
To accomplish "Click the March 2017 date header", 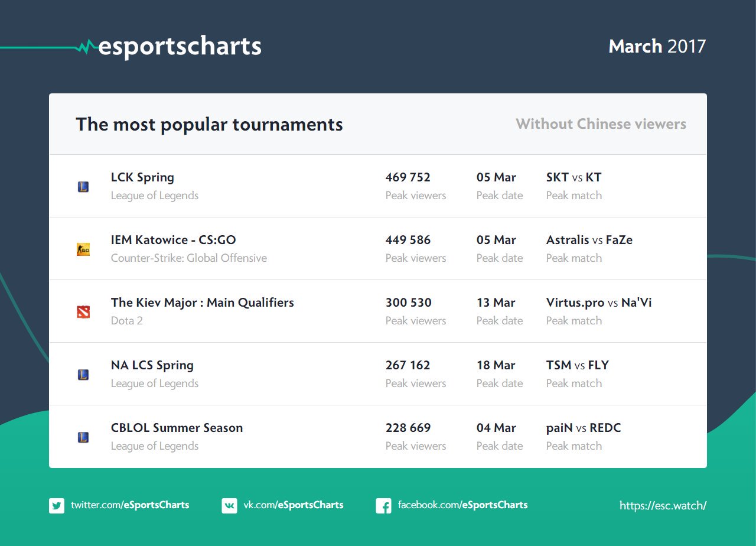I will (x=657, y=46).
